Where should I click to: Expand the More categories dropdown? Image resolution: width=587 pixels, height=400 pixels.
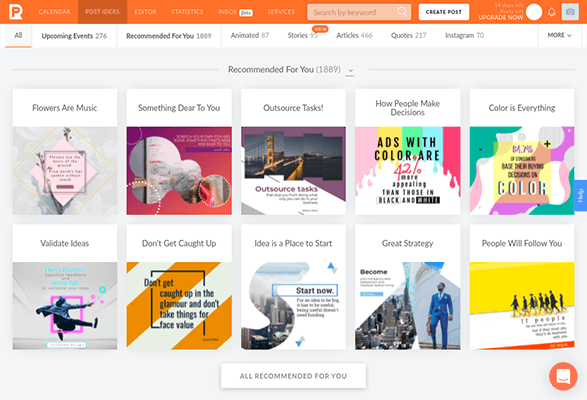[x=560, y=35]
